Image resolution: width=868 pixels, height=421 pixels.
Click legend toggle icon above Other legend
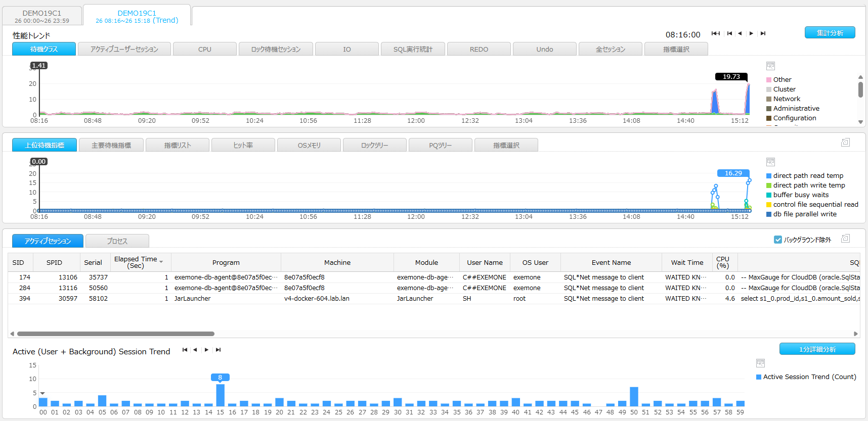pyautogui.click(x=770, y=66)
